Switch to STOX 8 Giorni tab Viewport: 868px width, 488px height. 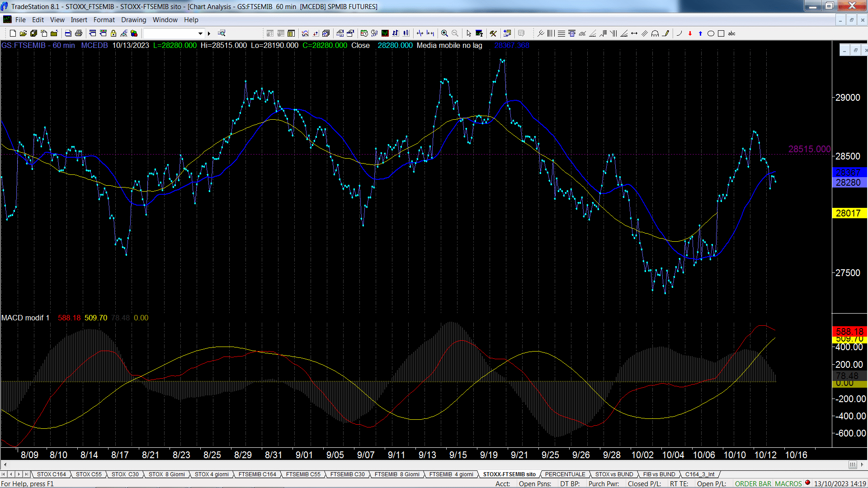coord(166,474)
